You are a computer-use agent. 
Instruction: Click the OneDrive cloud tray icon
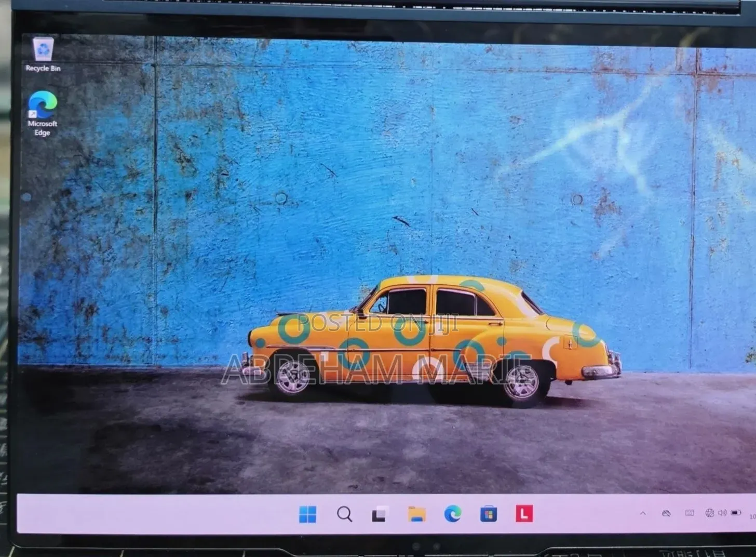666,513
